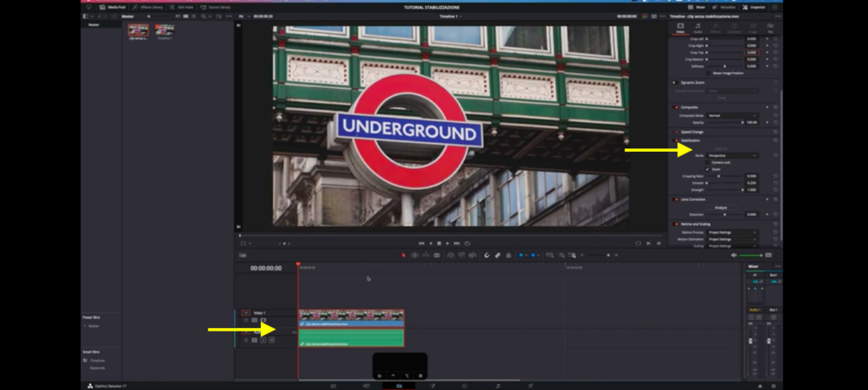868x390 pixels.
Task: Open the media pool sort options
Action: (219, 16)
